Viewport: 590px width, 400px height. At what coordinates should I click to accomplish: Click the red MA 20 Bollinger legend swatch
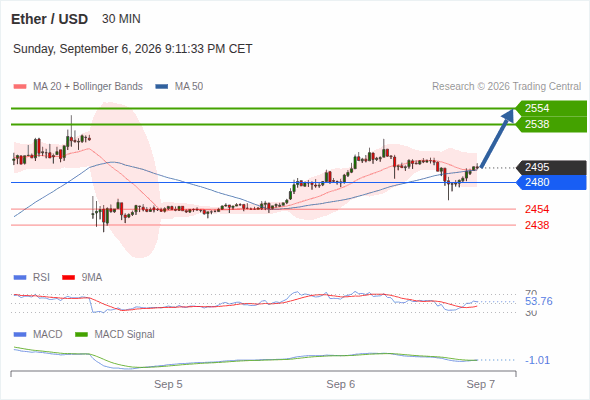tap(20, 87)
